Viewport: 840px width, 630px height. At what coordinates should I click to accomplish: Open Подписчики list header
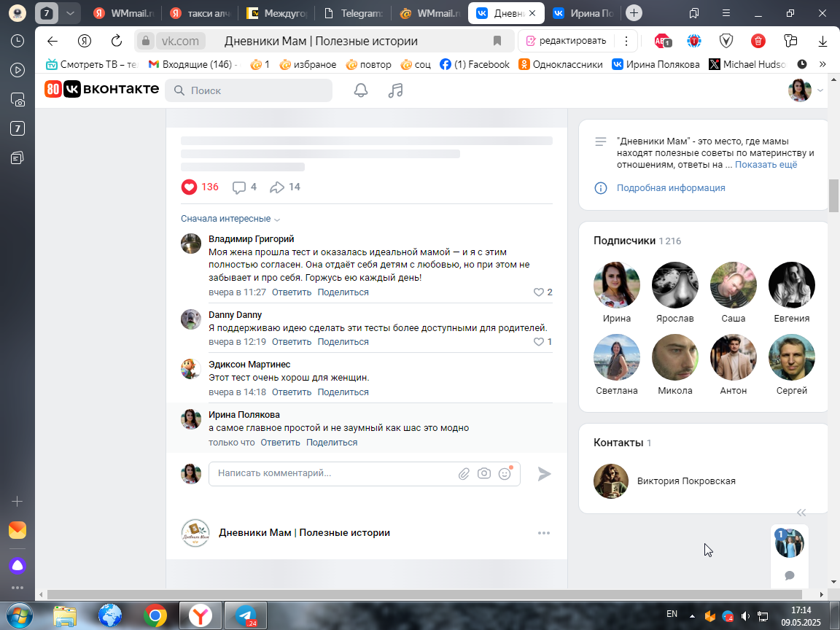tap(637, 241)
